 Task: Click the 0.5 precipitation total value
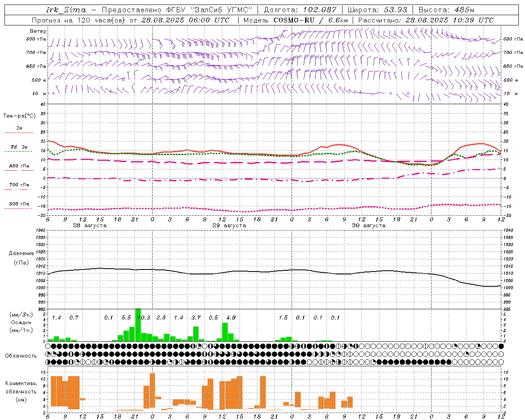click(x=213, y=318)
